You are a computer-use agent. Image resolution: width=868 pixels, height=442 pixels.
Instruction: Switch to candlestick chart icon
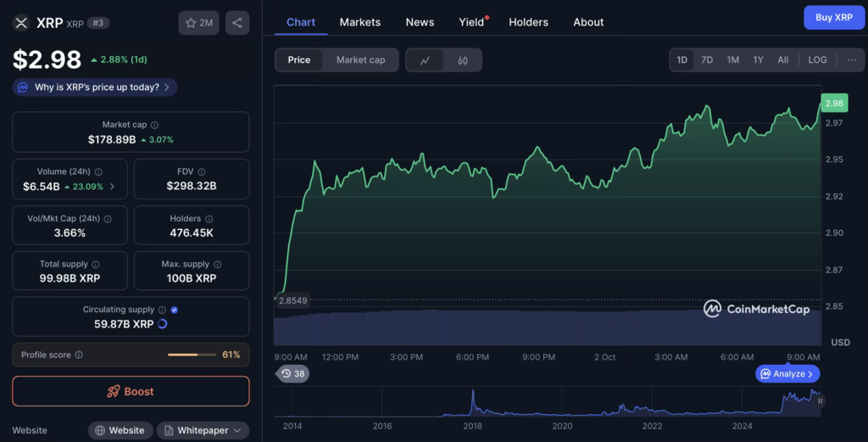coord(463,60)
